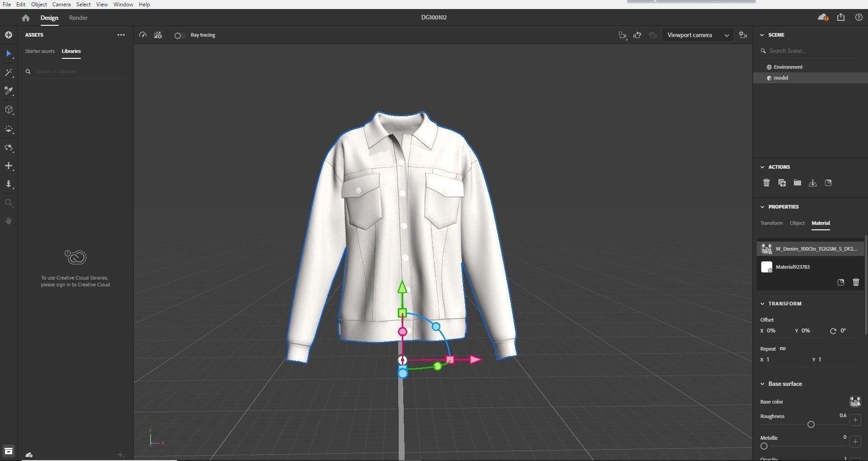
Task: Toggle the Repeat link lock
Action: click(x=783, y=348)
